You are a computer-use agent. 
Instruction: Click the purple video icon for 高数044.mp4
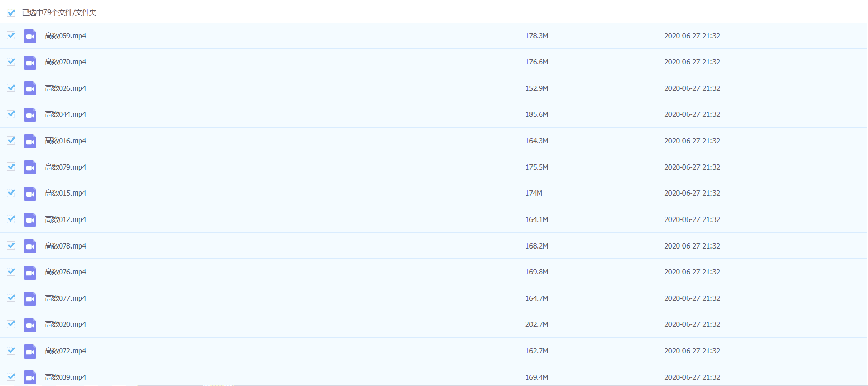click(30, 115)
